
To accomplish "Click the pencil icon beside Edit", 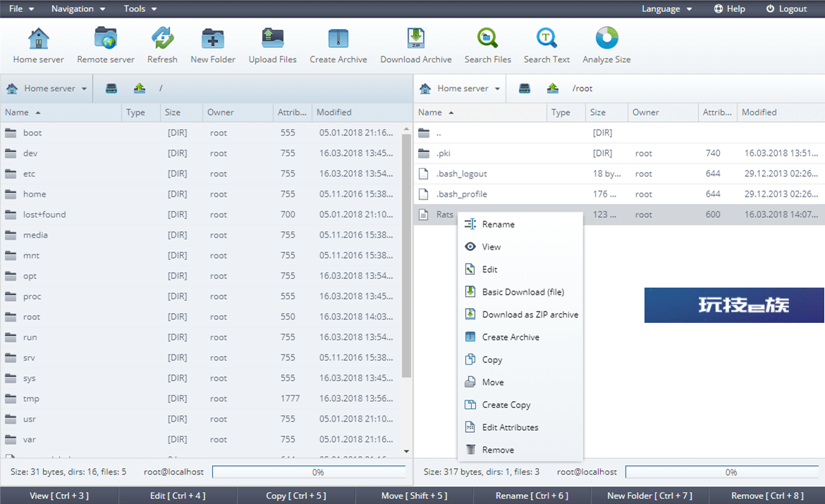I will [470, 269].
